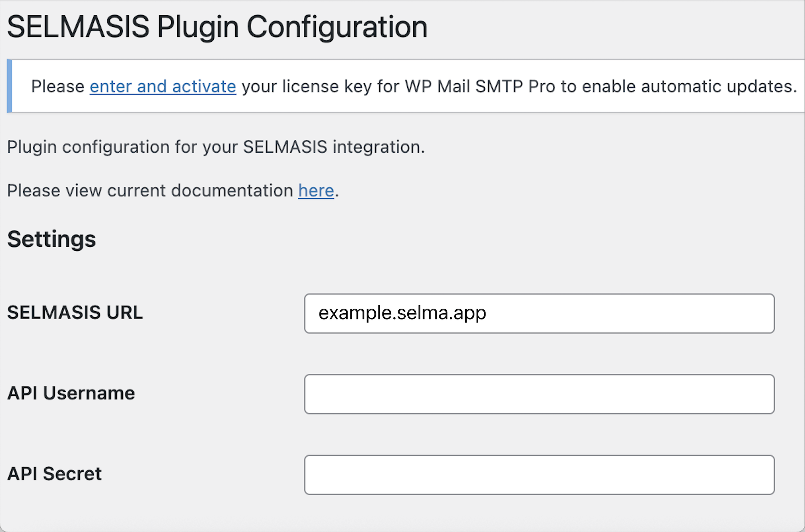Screen dimensions: 805x532
Task: Click the API Secret label
Action: click(55, 474)
